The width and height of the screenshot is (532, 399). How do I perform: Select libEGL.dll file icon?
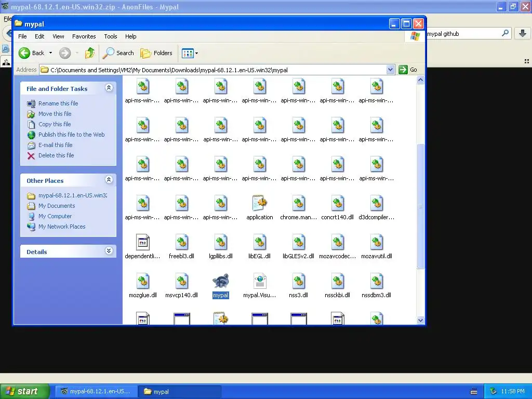click(260, 242)
